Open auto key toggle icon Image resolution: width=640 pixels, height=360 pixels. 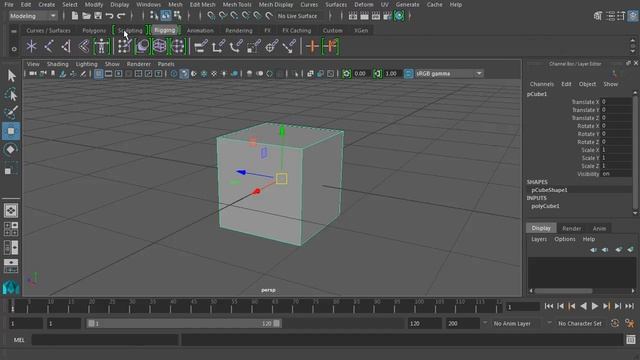point(615,323)
